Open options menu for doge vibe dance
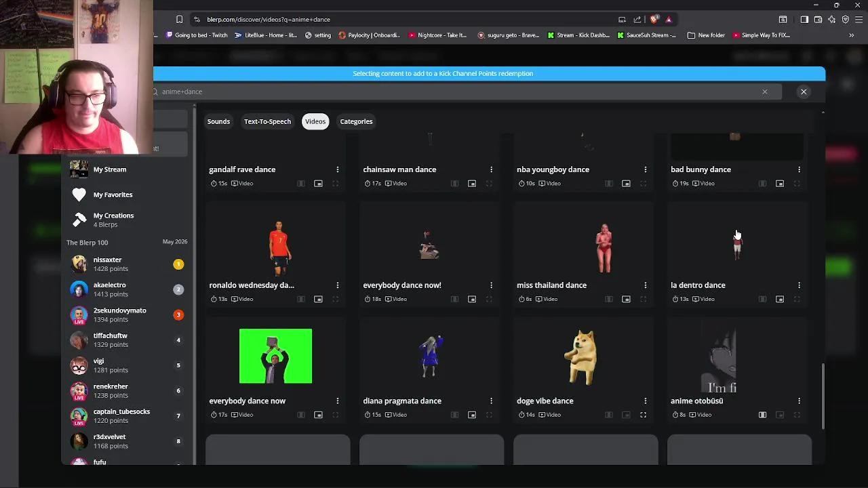868x488 pixels. (645, 401)
